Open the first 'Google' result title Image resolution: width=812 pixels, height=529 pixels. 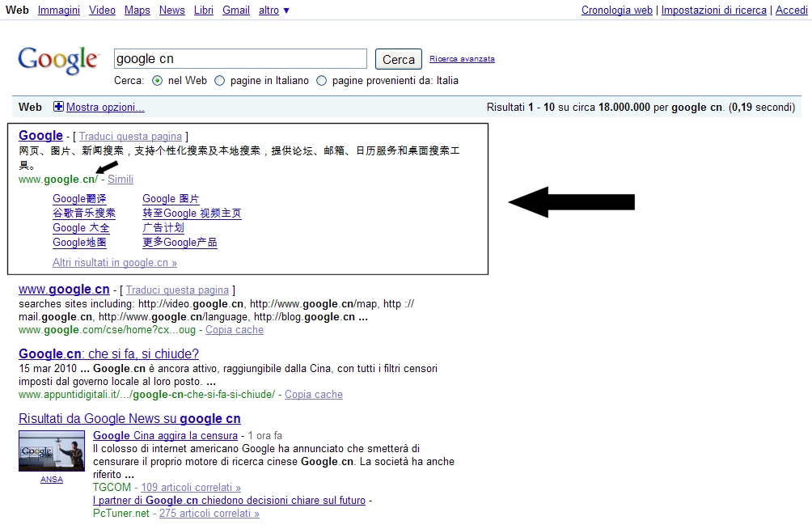41,136
